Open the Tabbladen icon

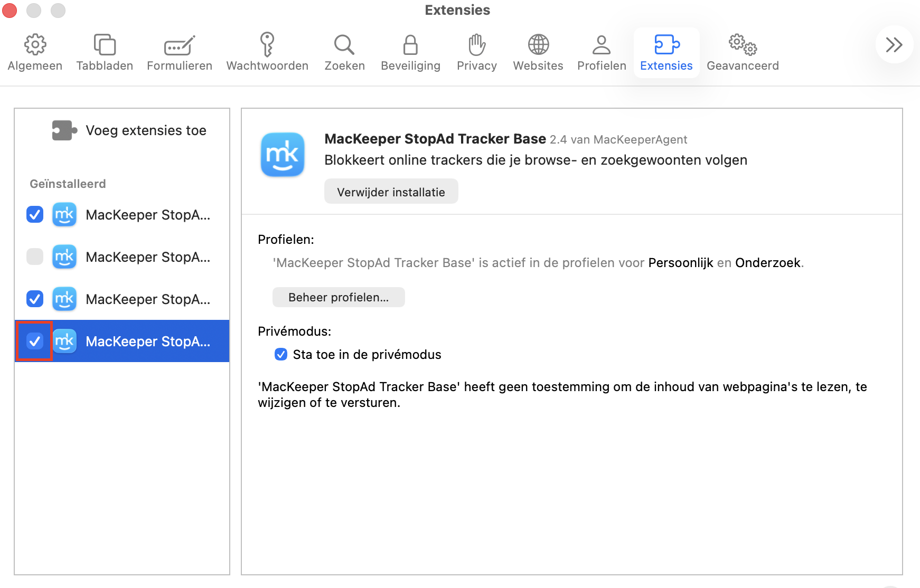105,45
